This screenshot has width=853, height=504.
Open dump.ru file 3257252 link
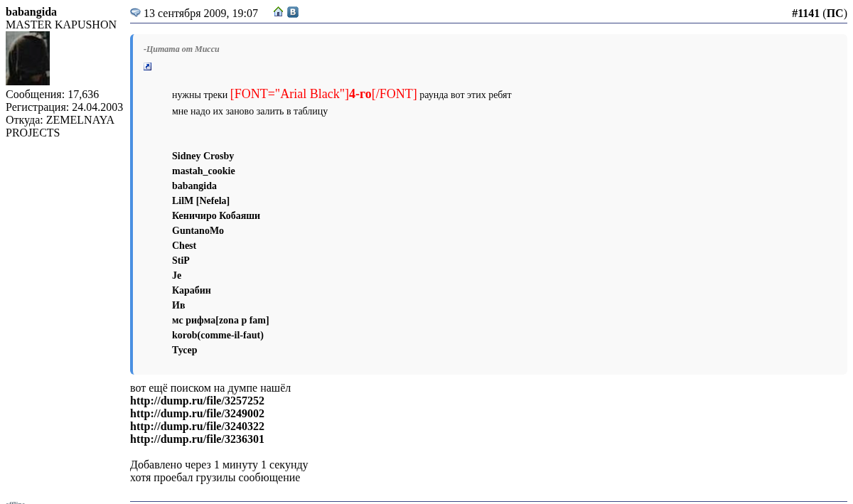[197, 401]
